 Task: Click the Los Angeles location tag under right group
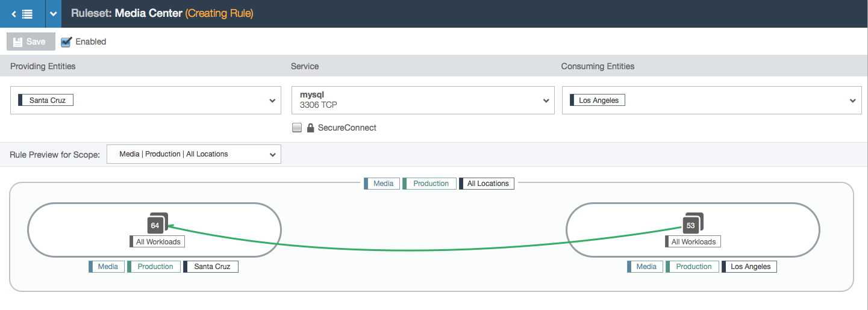(749, 267)
